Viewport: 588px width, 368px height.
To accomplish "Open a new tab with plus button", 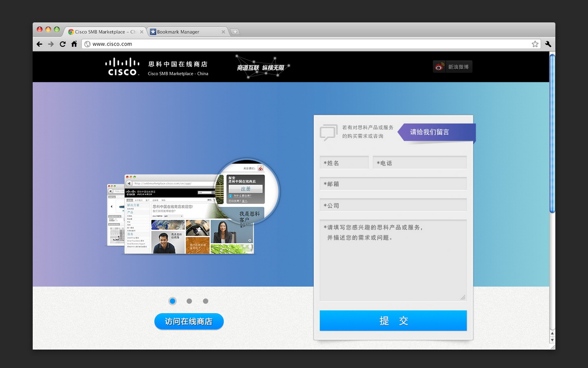I will point(235,32).
